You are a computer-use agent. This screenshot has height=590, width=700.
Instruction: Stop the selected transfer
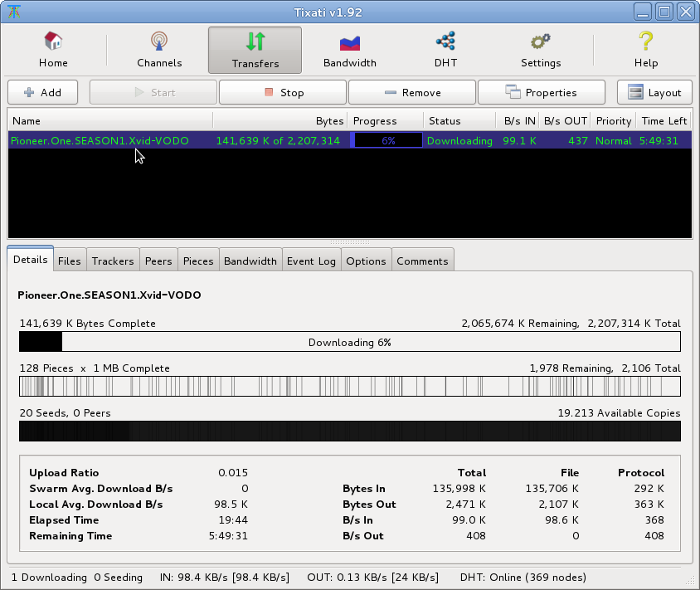283,92
